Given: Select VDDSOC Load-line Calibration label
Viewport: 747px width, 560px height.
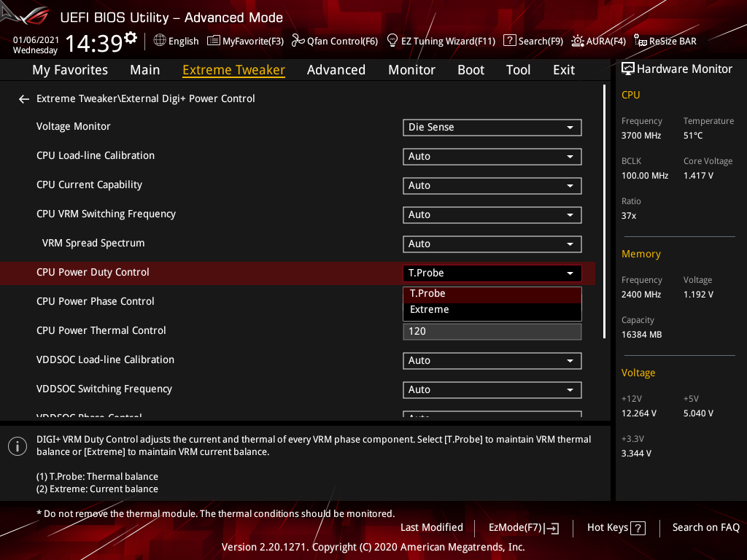Looking at the screenshot, I should [105, 359].
